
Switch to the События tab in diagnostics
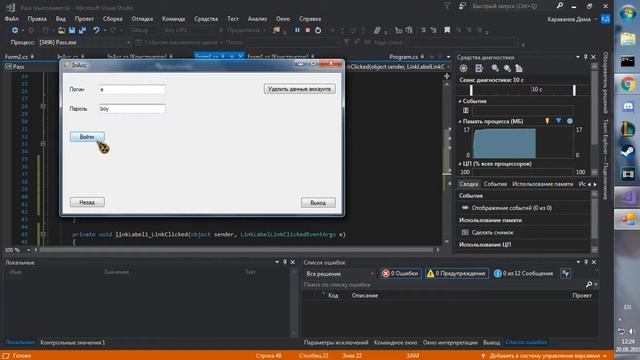pos(495,184)
